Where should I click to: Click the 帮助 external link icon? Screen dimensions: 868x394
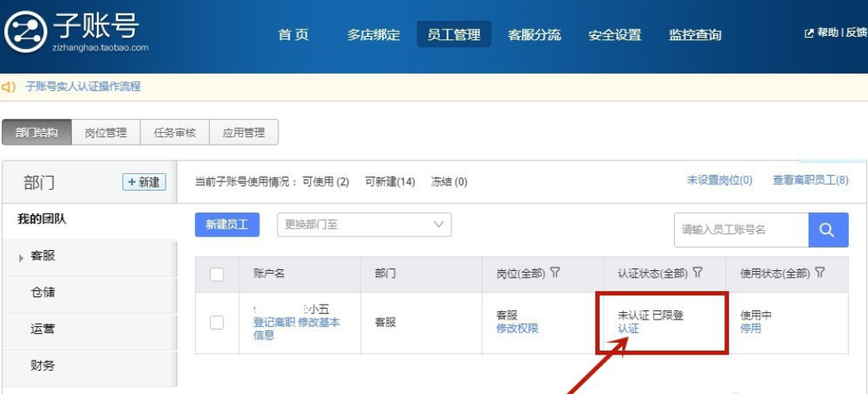[x=809, y=33]
